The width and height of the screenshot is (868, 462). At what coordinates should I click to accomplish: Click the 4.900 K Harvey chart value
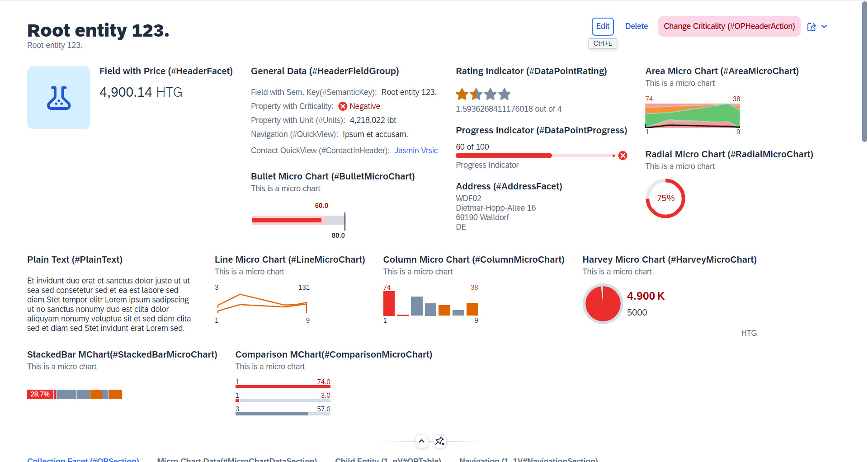point(646,296)
